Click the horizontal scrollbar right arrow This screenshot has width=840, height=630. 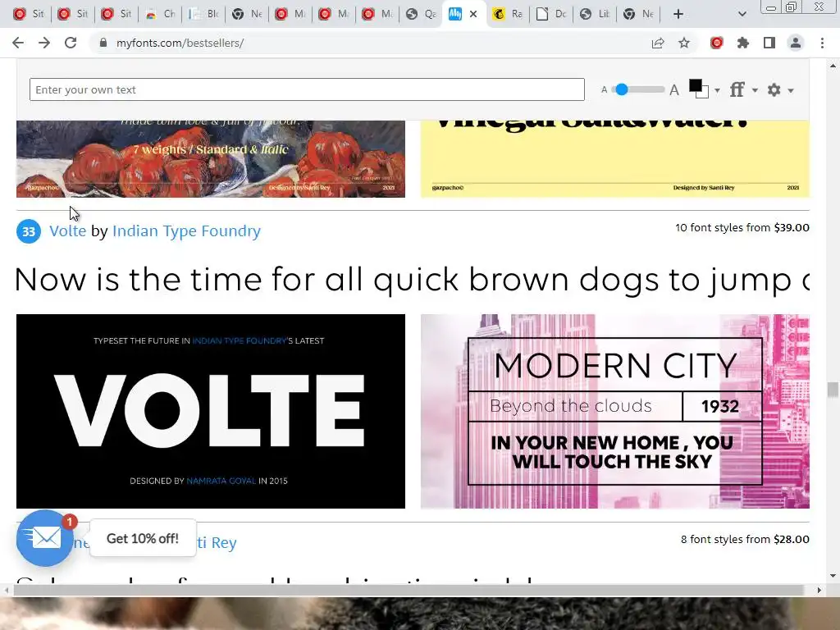click(x=819, y=591)
